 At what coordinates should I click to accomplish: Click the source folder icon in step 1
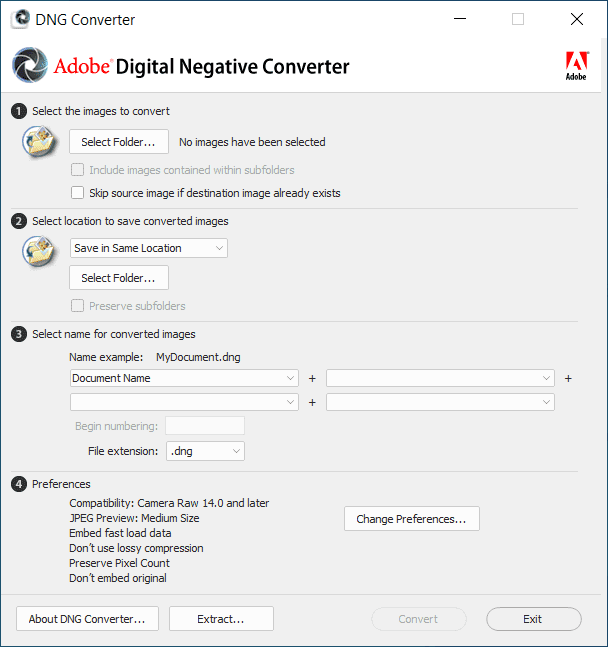[39, 142]
